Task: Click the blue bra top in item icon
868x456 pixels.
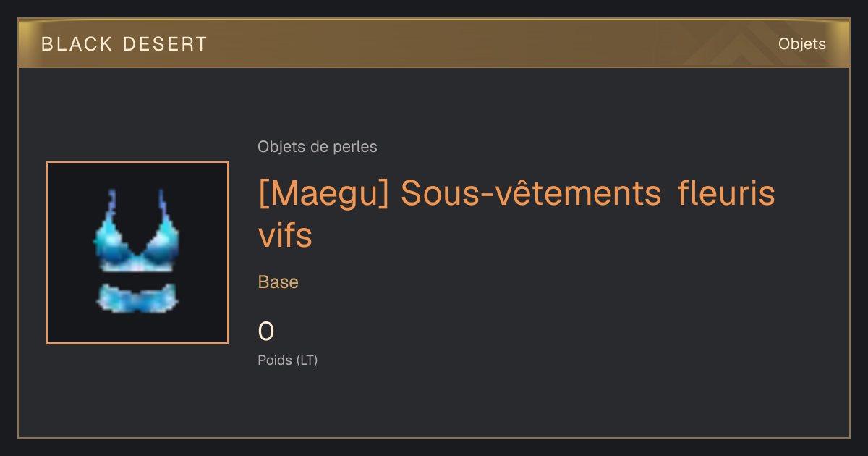Action: coord(137,232)
